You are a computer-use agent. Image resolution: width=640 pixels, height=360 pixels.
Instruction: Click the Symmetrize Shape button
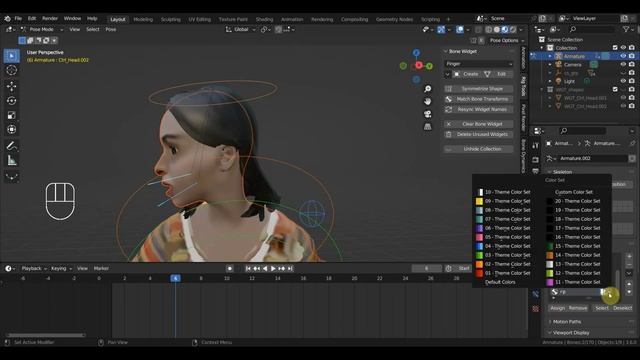tap(479, 89)
